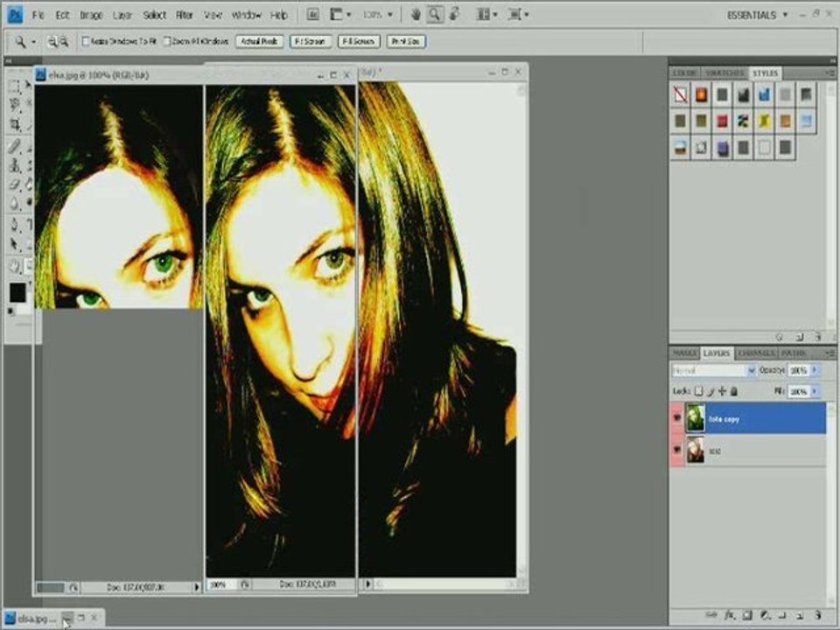Click the Hand tool in application bar
This screenshot has height=630, width=840.
pos(416,15)
